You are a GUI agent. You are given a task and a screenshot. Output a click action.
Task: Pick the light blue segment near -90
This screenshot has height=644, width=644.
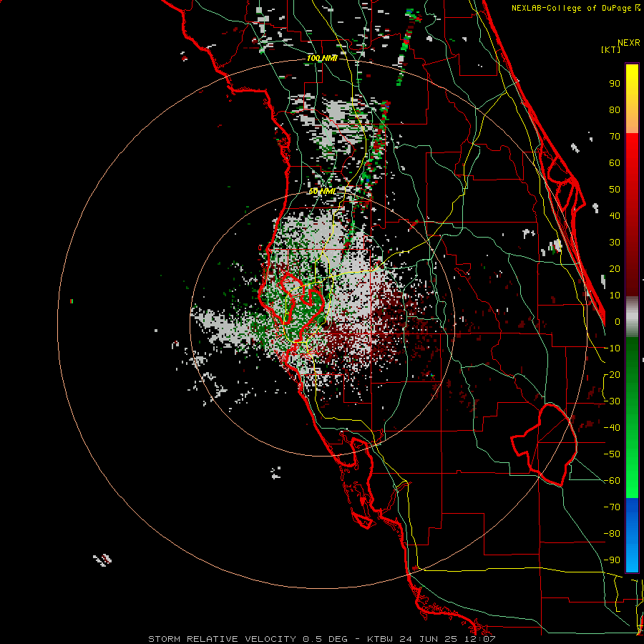(632, 559)
